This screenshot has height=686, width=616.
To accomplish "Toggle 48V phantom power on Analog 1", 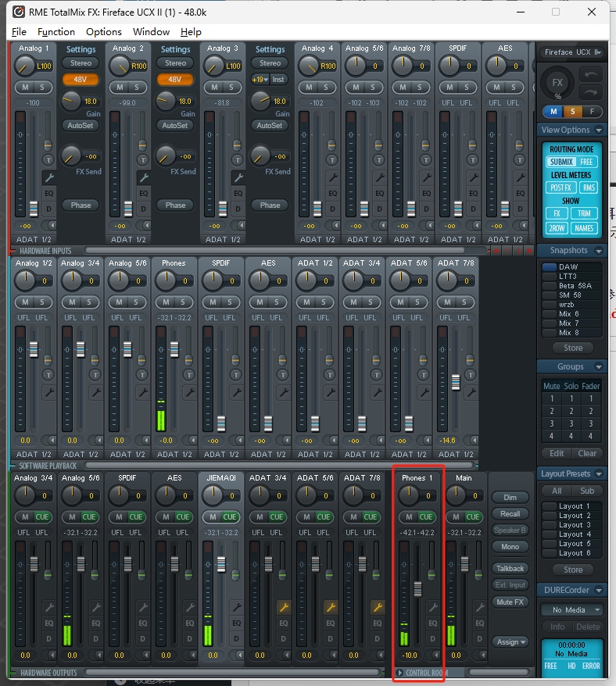I will pyautogui.click(x=81, y=79).
